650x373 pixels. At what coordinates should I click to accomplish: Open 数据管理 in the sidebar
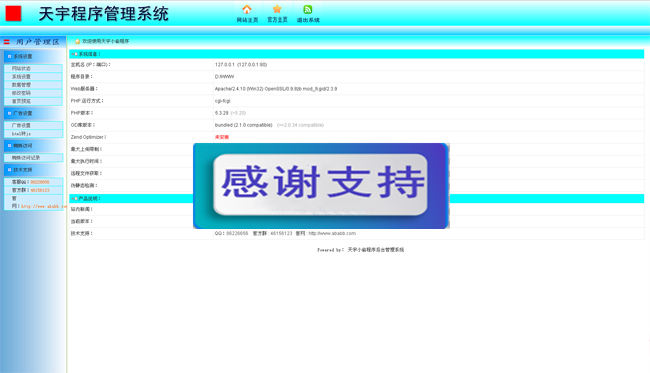coord(33,85)
